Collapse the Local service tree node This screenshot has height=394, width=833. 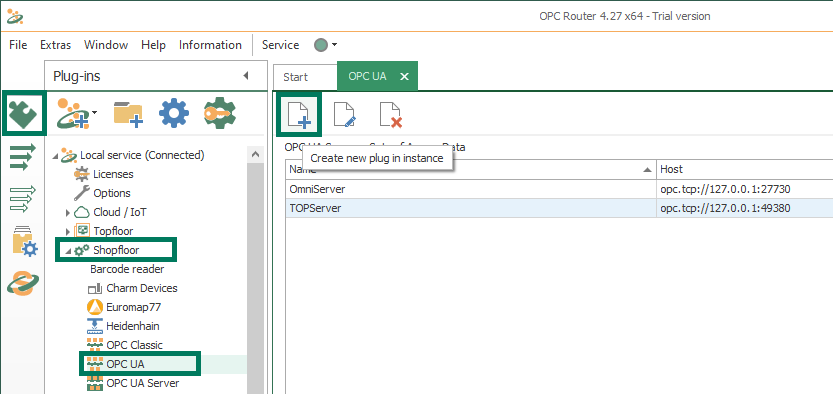coord(55,156)
